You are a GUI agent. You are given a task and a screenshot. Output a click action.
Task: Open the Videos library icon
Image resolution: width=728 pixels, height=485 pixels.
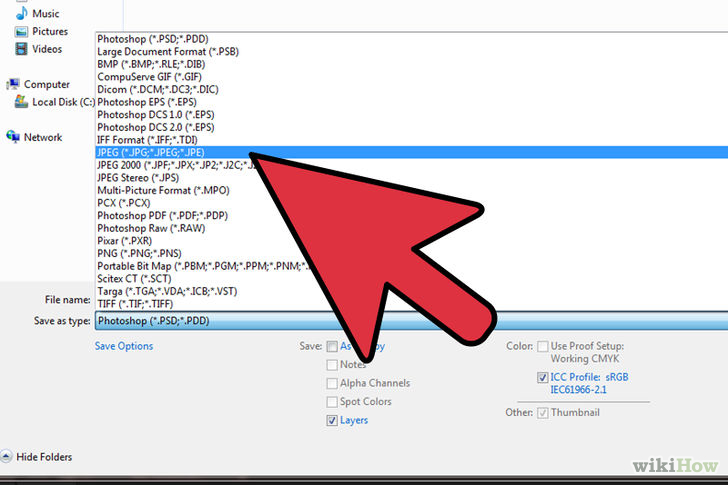pyautogui.click(x=21, y=49)
